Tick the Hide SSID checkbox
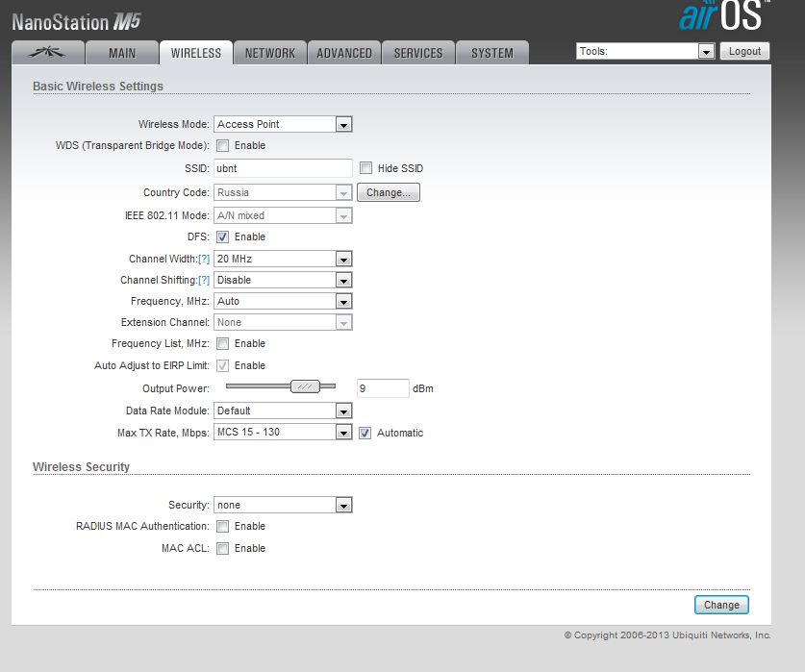Viewport: 805px width, 672px height. click(365, 168)
